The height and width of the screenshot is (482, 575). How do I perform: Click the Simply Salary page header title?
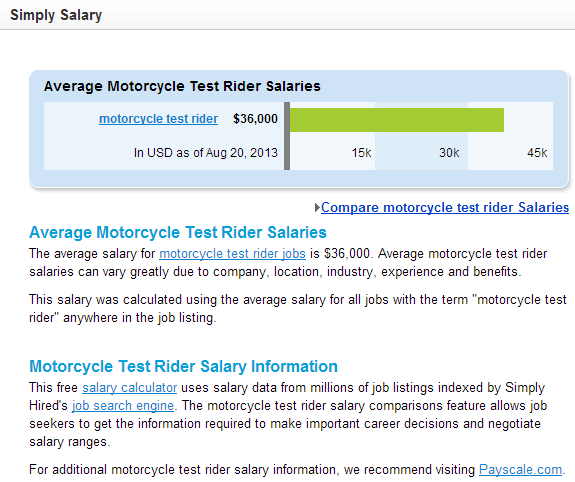[x=56, y=15]
